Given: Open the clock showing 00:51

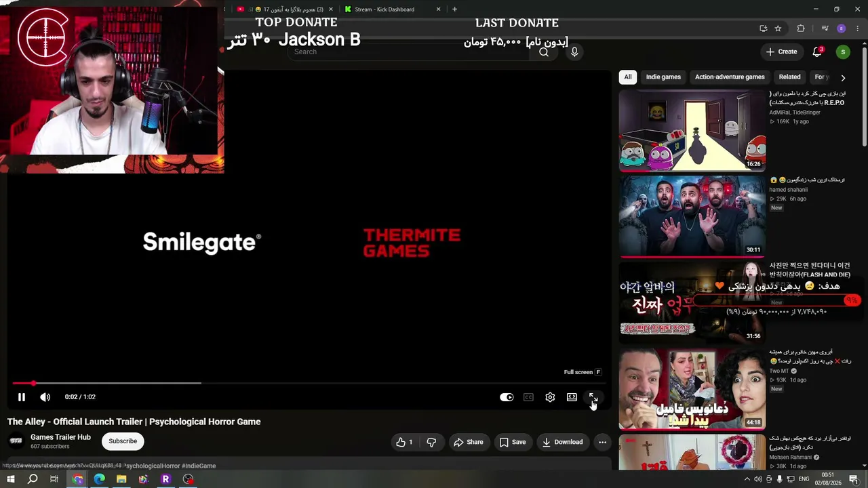Looking at the screenshot, I should coord(828,479).
